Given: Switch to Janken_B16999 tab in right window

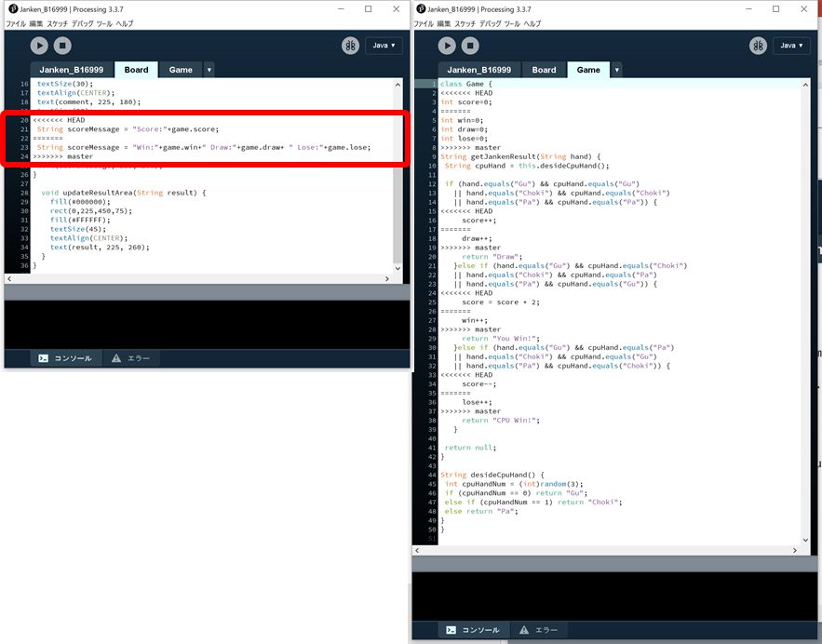Looking at the screenshot, I should [478, 70].
